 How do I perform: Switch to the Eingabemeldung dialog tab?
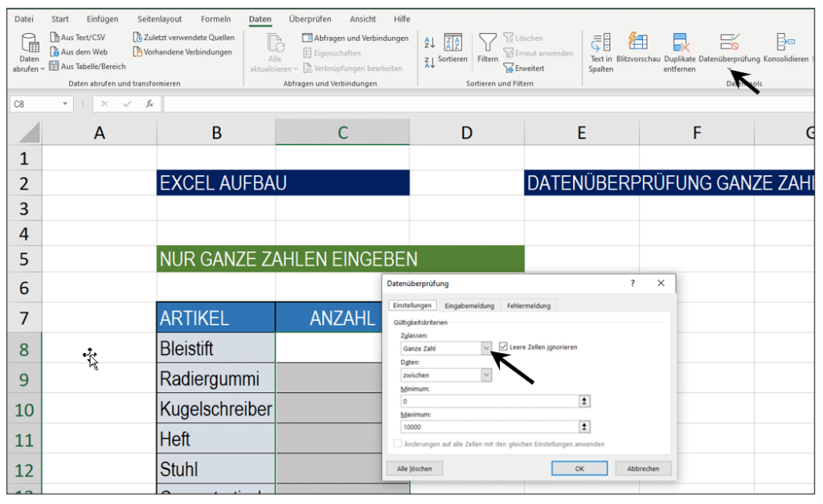(469, 305)
